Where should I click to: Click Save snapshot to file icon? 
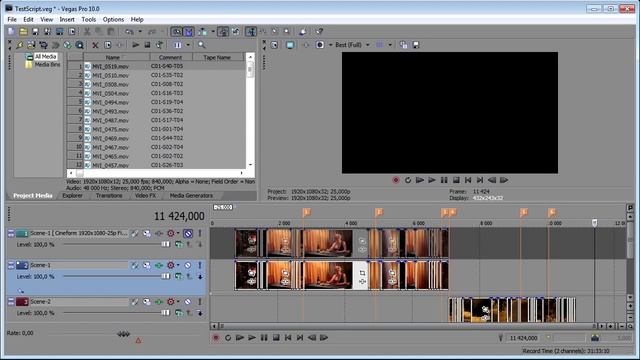[416, 45]
